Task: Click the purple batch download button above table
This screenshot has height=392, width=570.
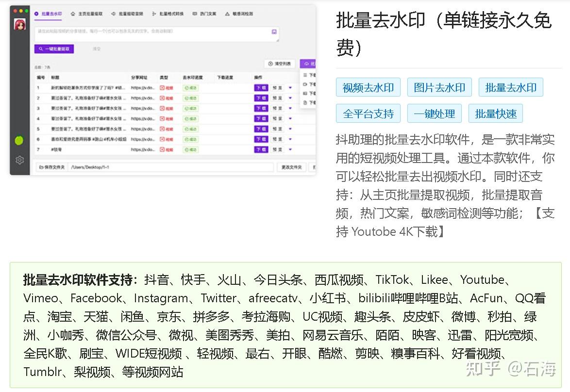Action: point(308,64)
